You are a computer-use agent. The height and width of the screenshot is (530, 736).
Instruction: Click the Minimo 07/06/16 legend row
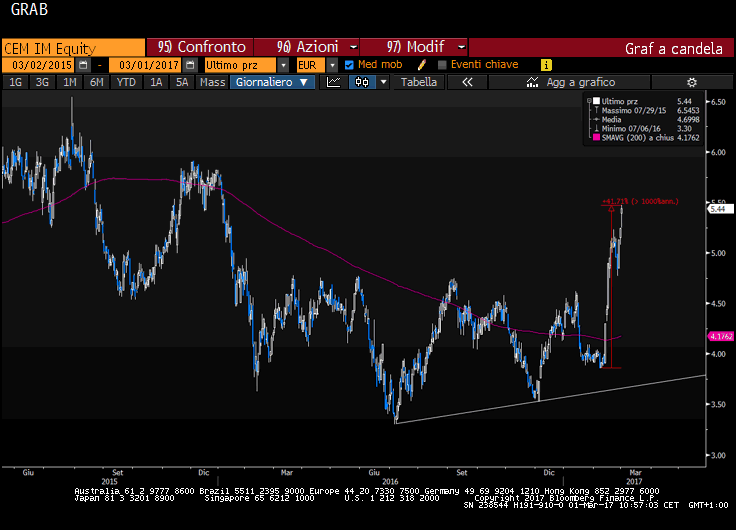pyautogui.click(x=646, y=129)
